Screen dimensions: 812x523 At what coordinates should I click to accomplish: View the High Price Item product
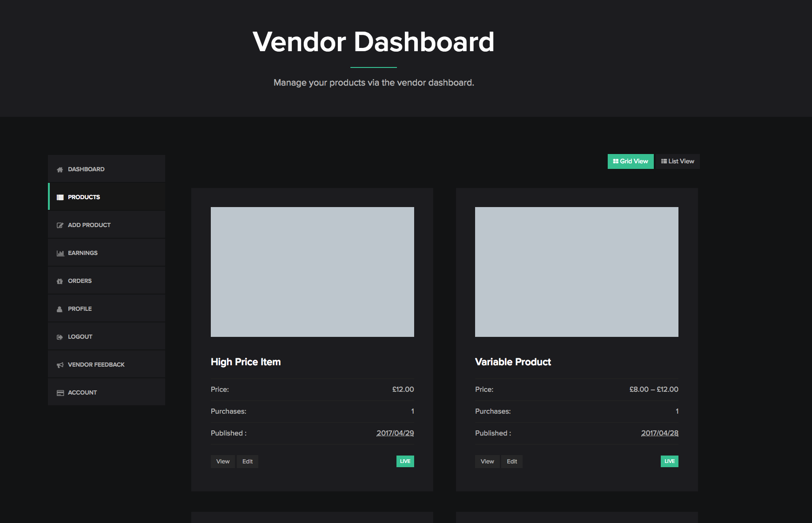point(223,462)
